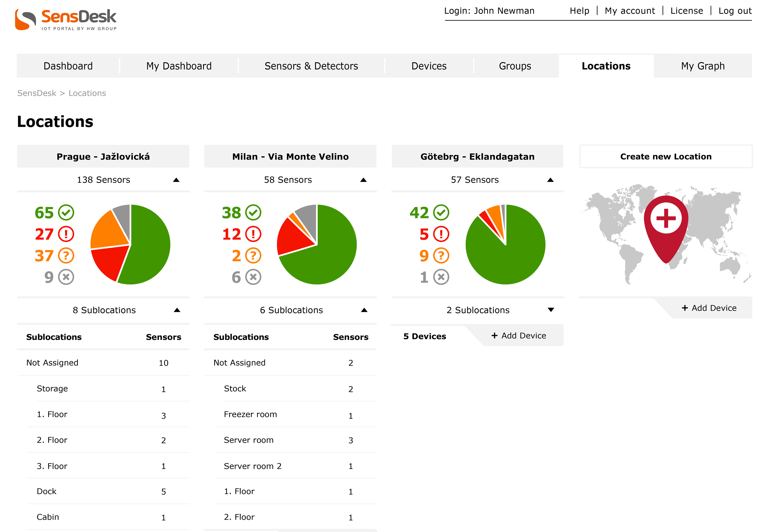
Task: Expand the Götebrg 2 Sublocations list
Action: tap(551, 310)
